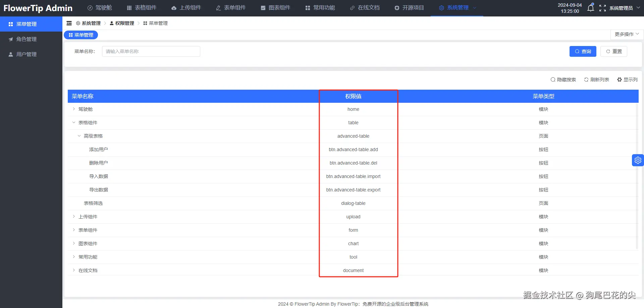Click 显示列 button
The width and height of the screenshot is (644, 308).
pyautogui.click(x=627, y=80)
